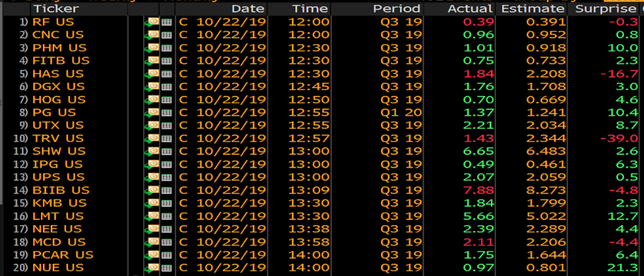Click the news icon for IPG US

pyautogui.click(x=151, y=164)
